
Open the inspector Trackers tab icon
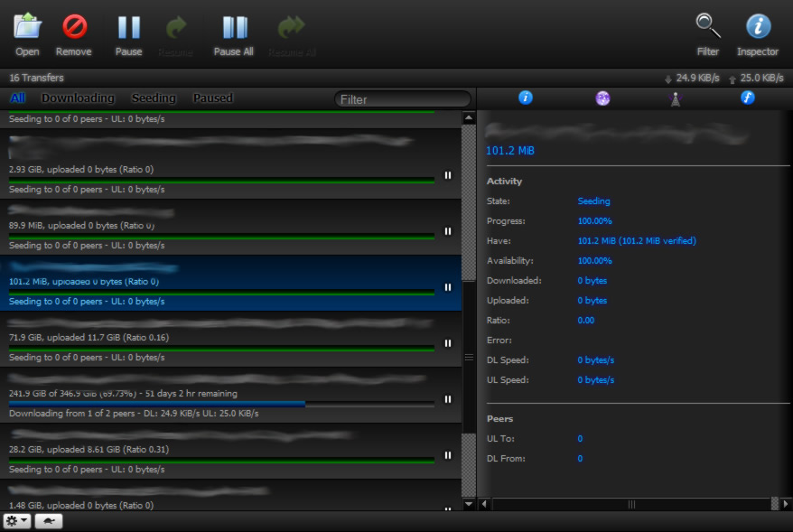click(x=676, y=98)
